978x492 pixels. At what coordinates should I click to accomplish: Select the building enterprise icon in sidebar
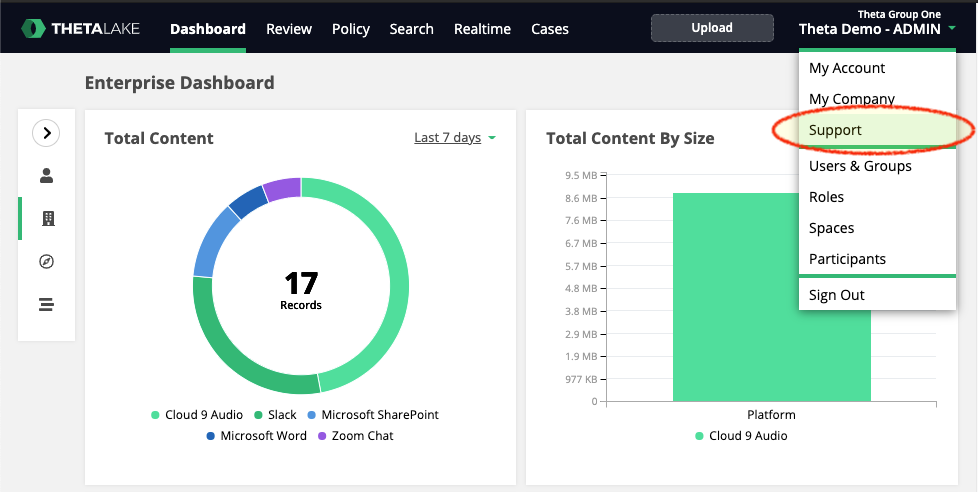coord(48,218)
